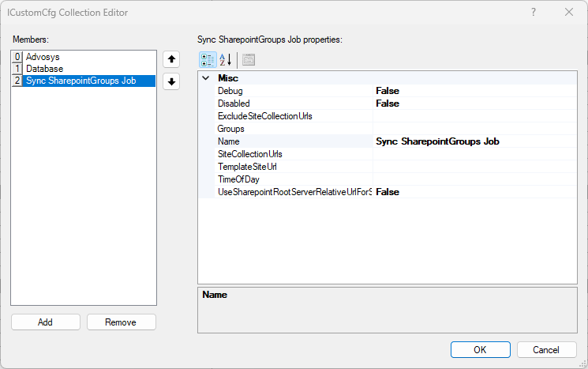The height and width of the screenshot is (369, 588).
Task: Toggle UseSharepointRootServerRelativeUrl value
Action: [474, 192]
